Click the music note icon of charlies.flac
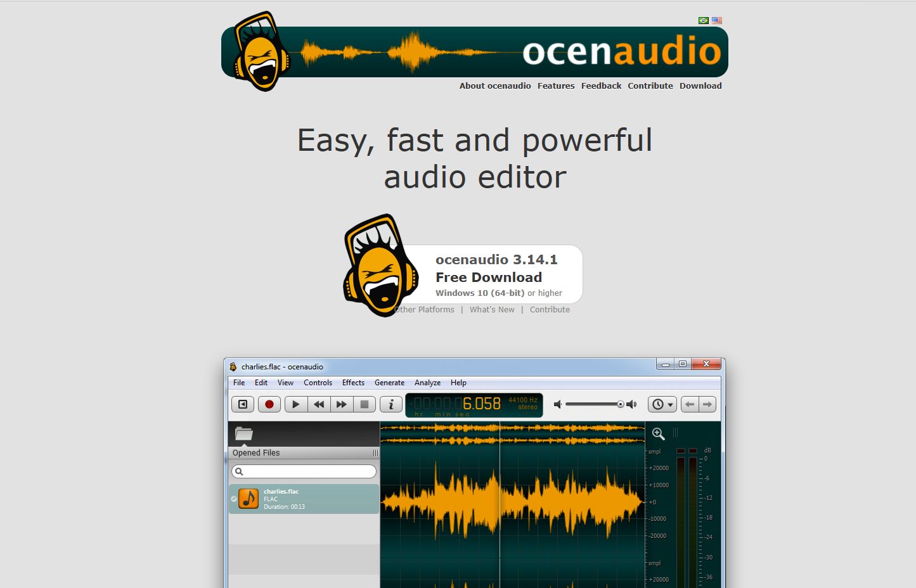The image size is (916, 588). 248,499
